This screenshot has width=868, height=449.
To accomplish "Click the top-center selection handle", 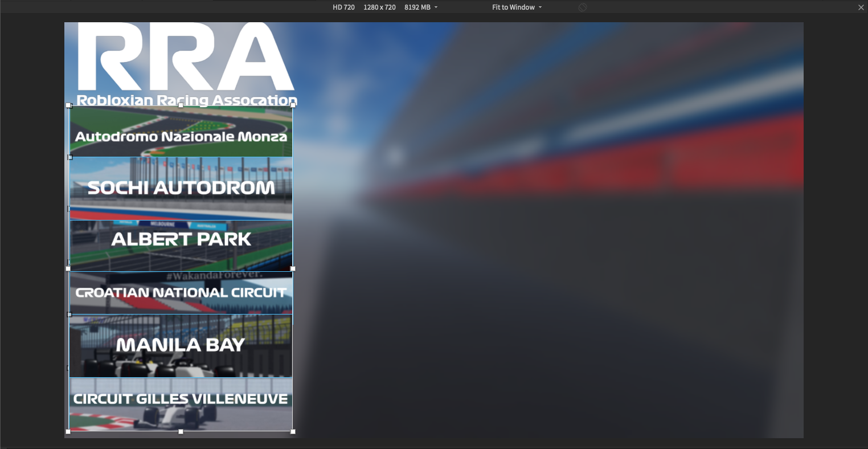I will [181, 105].
